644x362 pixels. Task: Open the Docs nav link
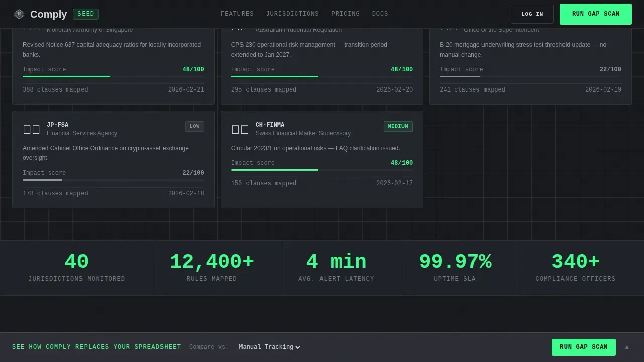click(x=380, y=14)
